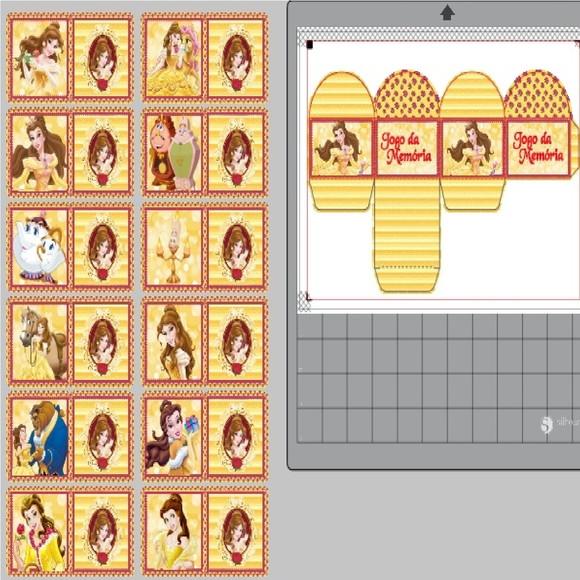The height and width of the screenshot is (580, 580).
Task: Select the Mrs. Potts and Chip card
Action: 39,247
